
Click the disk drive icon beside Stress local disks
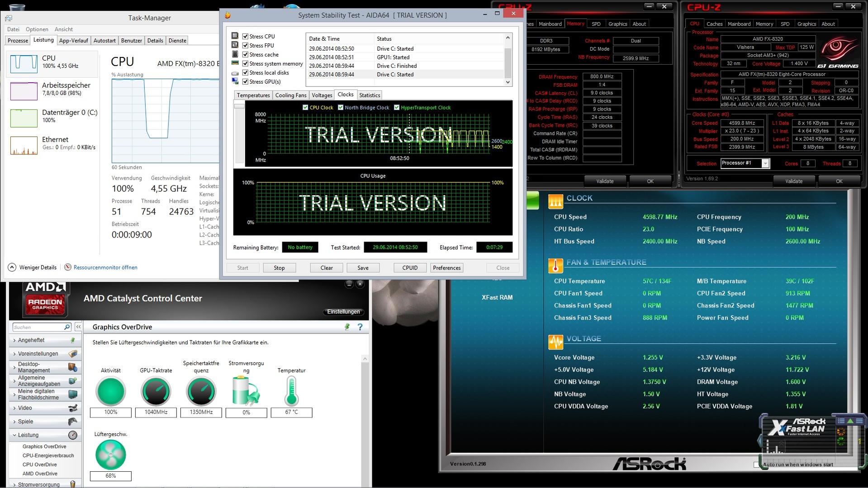pos(235,72)
